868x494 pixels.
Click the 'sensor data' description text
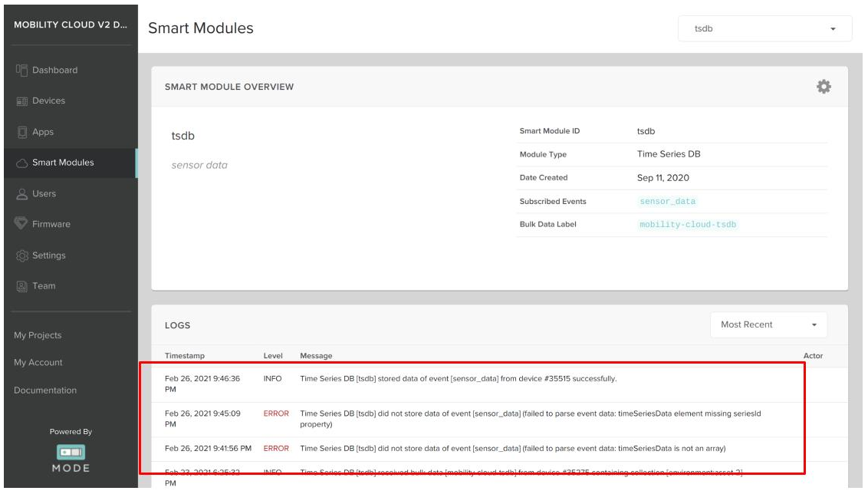(199, 165)
